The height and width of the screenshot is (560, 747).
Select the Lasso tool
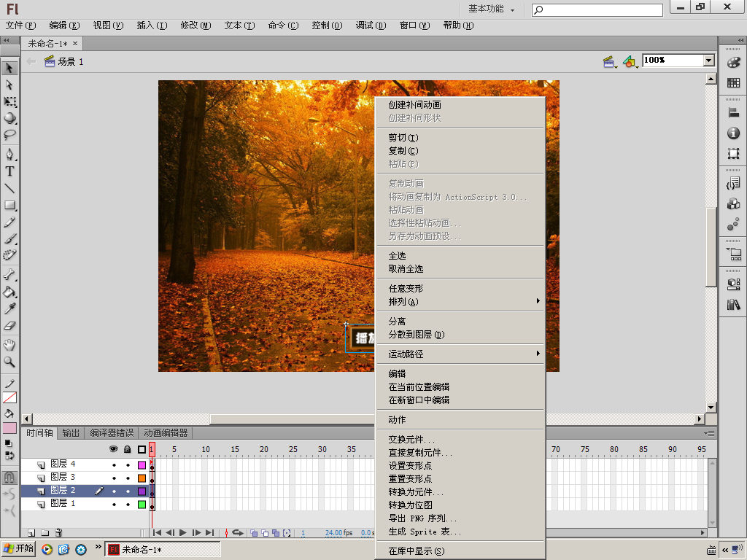pyautogui.click(x=9, y=135)
